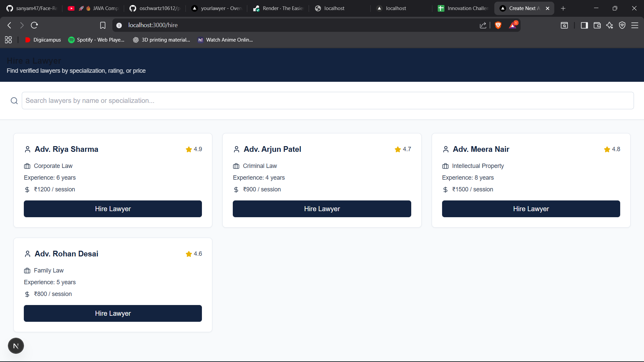The width and height of the screenshot is (644, 362).
Task: Hire lawyer Adv. Riya Sharma
Action: [113, 209]
